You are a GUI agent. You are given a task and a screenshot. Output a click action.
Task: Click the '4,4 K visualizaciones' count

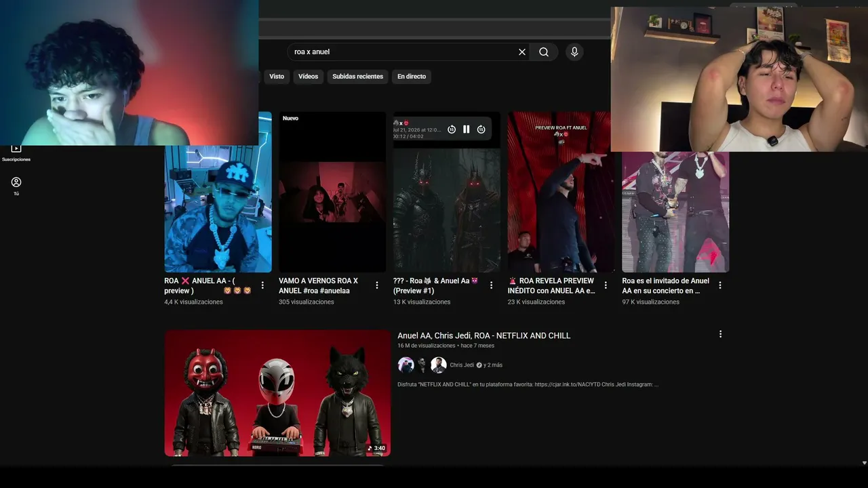pyautogui.click(x=193, y=302)
